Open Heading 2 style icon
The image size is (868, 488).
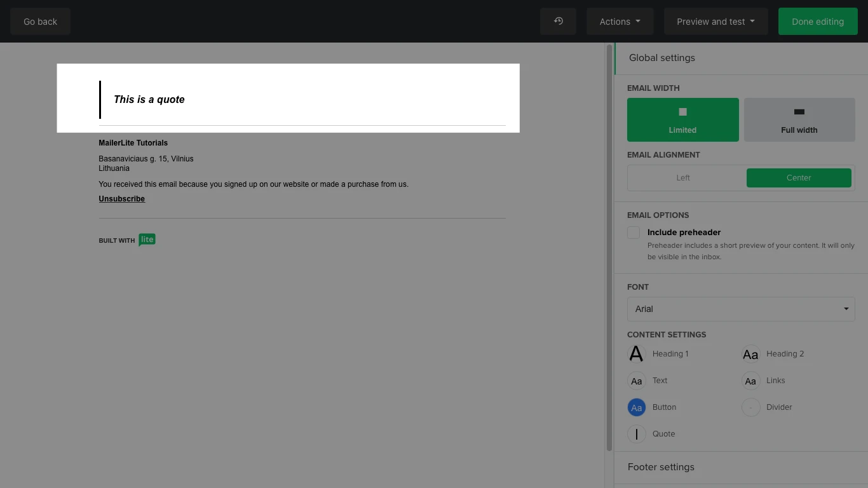tap(750, 354)
